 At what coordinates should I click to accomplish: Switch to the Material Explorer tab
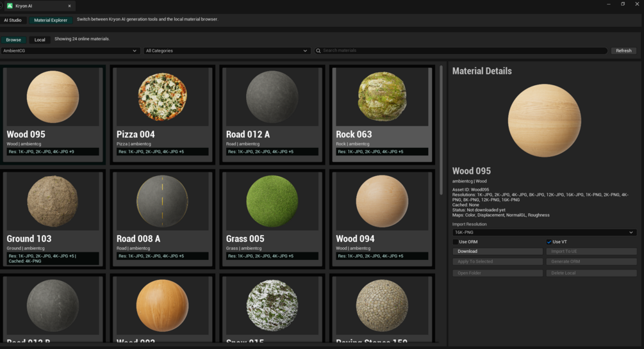pyautogui.click(x=51, y=20)
